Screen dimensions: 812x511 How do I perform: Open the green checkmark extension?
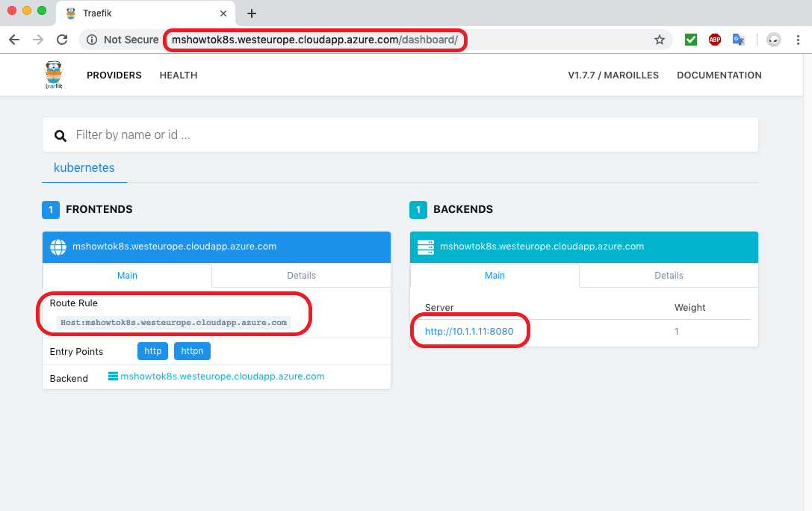point(691,40)
